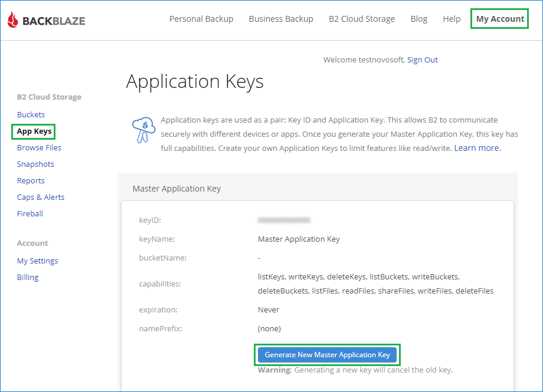The width and height of the screenshot is (543, 392).
Task: Go to My Account
Action: (499, 18)
